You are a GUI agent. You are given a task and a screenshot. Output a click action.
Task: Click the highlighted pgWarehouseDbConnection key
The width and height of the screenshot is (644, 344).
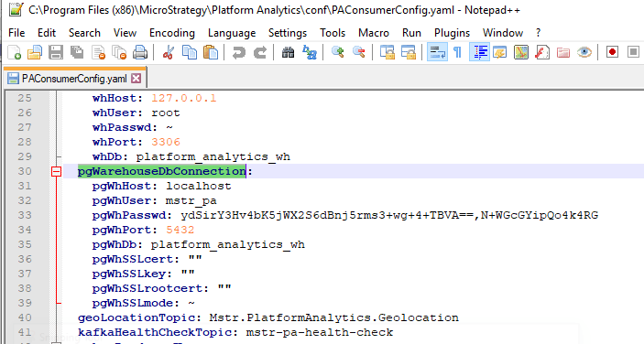pyautogui.click(x=161, y=171)
